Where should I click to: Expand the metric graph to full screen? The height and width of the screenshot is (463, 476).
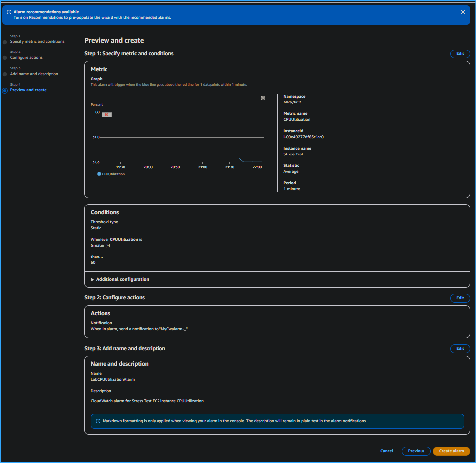click(263, 98)
